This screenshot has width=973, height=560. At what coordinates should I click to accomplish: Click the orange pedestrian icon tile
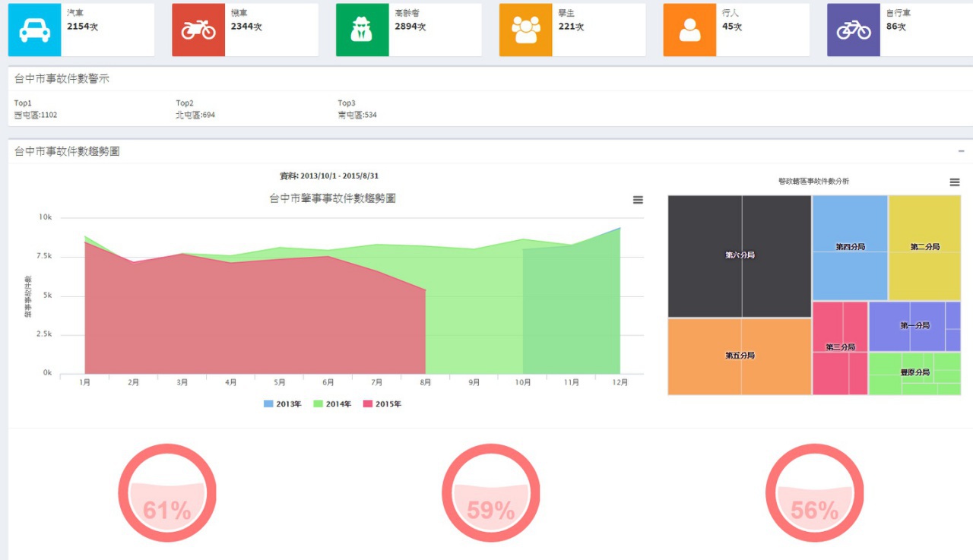coord(689,30)
